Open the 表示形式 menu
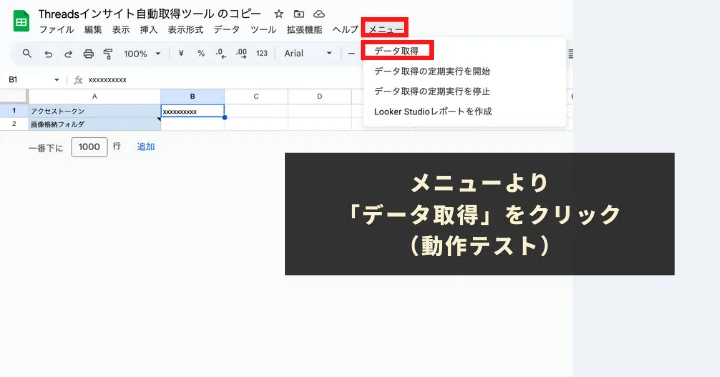 (186, 30)
